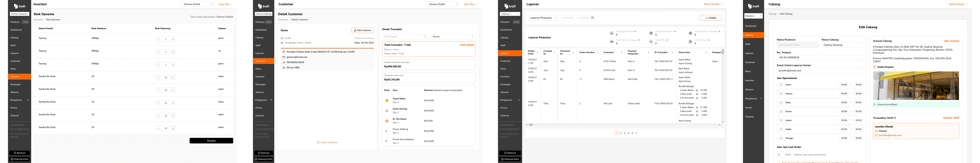Open Semua filter dropdown in Detail Transaksi
This screenshot has height=163, width=980.
(453, 37)
